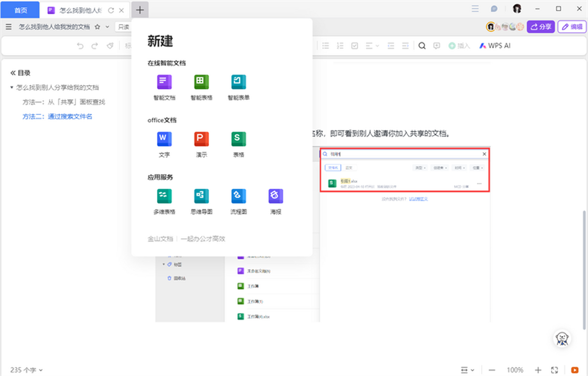Switch to the 首页 home tab
The image size is (588, 376).
[x=20, y=10]
